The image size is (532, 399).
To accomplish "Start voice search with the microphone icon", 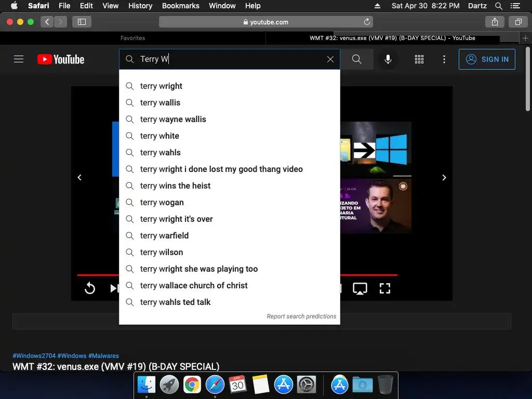I will (x=388, y=59).
